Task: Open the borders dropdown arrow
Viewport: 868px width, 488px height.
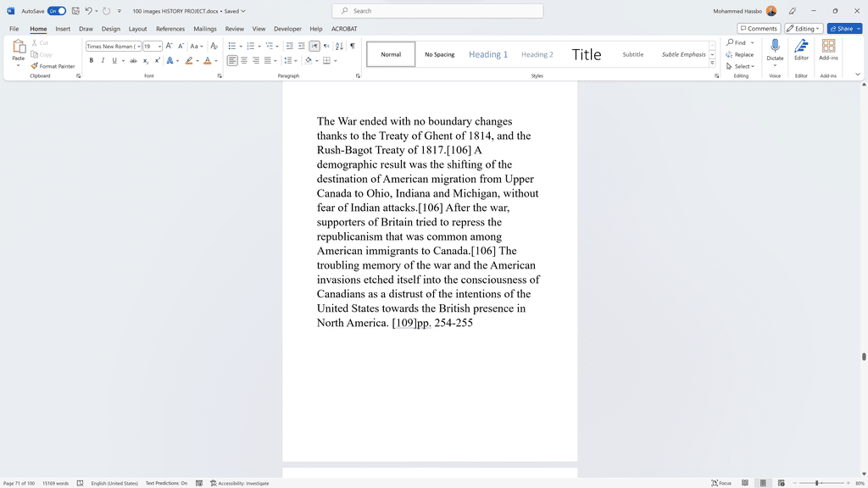Action: pos(336,61)
